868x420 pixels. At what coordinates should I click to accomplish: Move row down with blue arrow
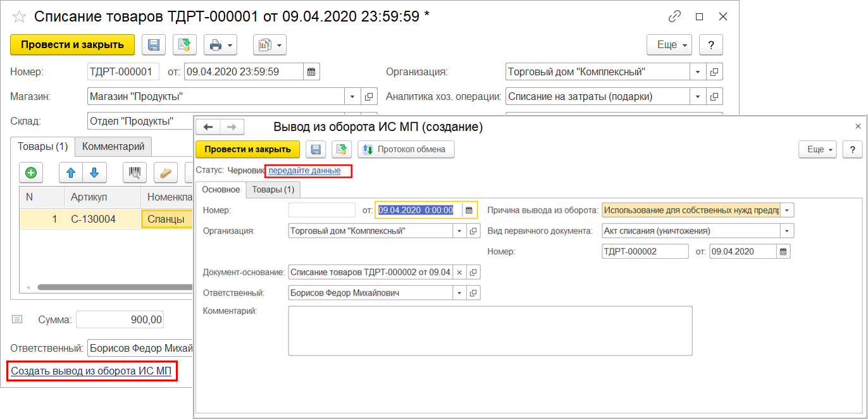coord(94,171)
